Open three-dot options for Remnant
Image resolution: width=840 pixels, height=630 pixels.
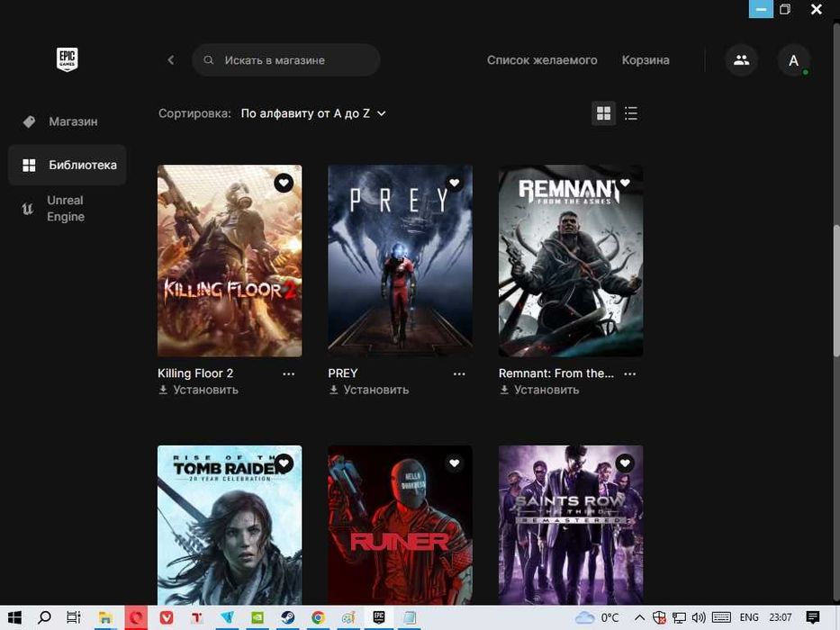(x=630, y=373)
